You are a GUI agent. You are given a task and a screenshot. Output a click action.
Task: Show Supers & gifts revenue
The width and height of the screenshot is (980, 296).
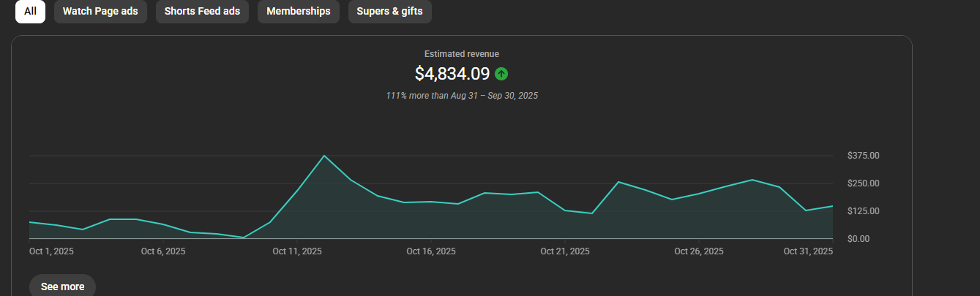click(x=389, y=12)
